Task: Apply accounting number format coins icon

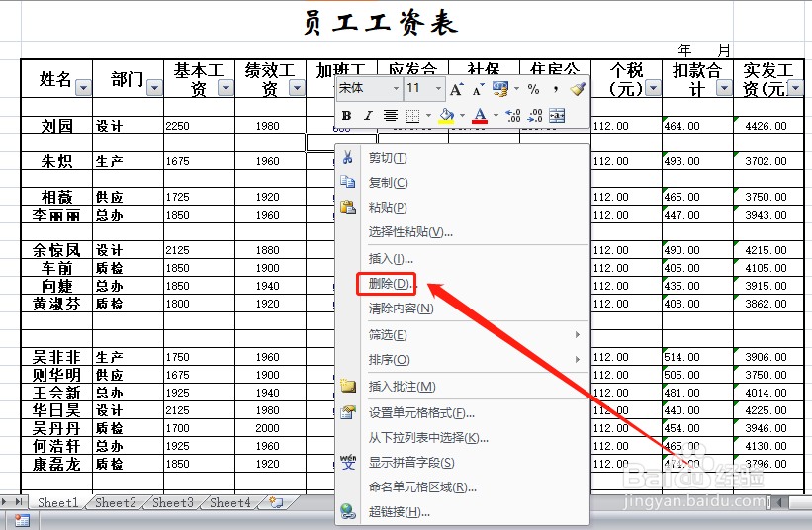Action: [x=499, y=89]
